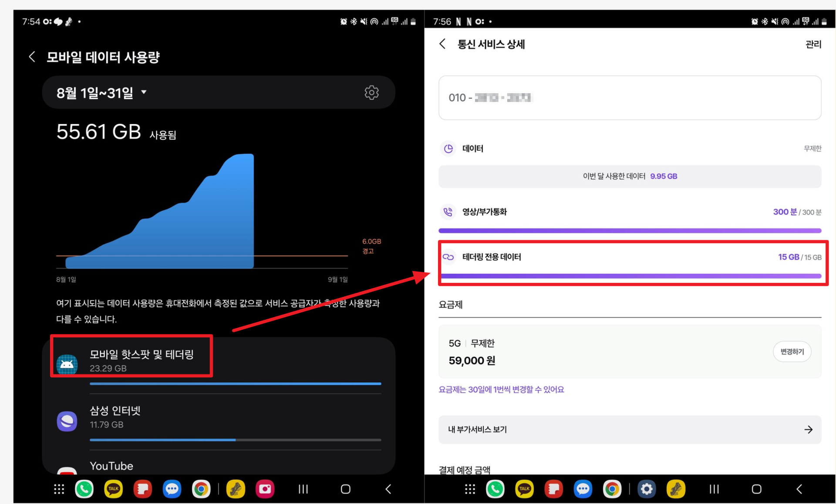Open data usage settings gear icon
The height and width of the screenshot is (504, 836).
[x=371, y=92]
